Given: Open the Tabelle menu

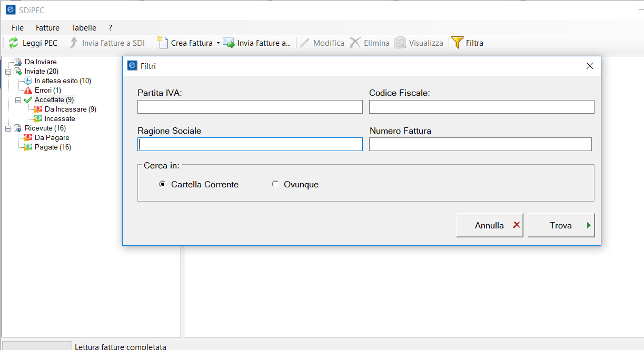Looking at the screenshot, I should [84, 28].
